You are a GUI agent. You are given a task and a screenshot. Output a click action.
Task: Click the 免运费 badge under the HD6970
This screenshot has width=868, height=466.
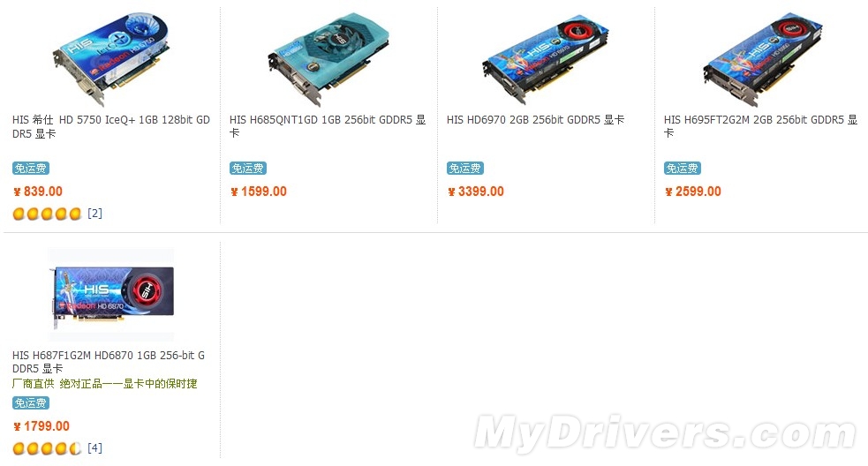click(x=465, y=169)
